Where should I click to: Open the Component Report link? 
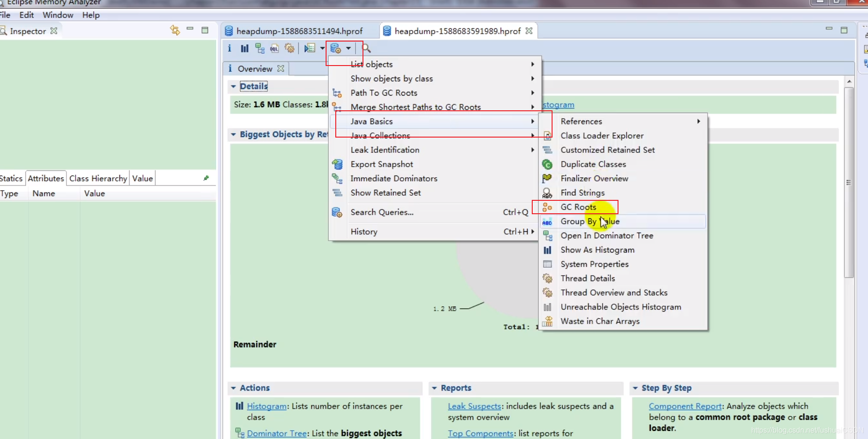coord(685,406)
